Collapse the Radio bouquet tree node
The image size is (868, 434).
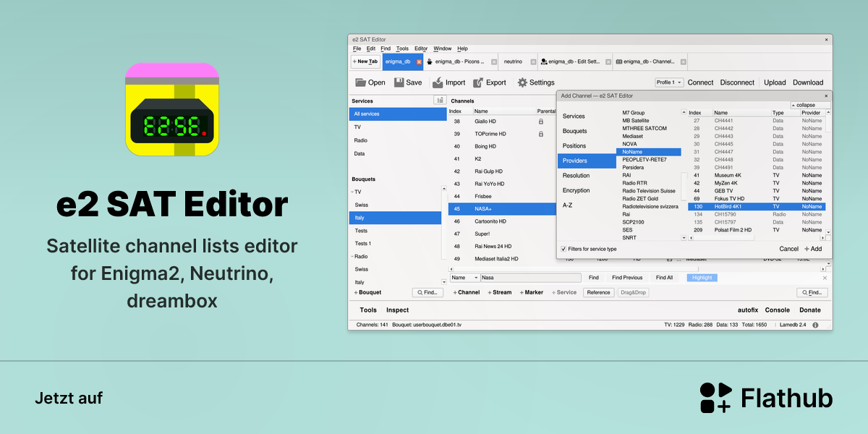[x=352, y=256]
